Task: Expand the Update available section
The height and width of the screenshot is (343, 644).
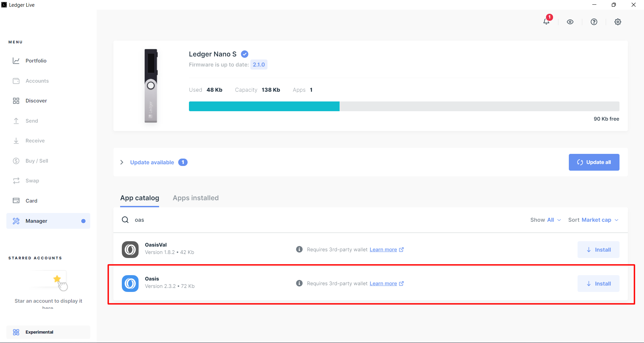Action: (152, 162)
